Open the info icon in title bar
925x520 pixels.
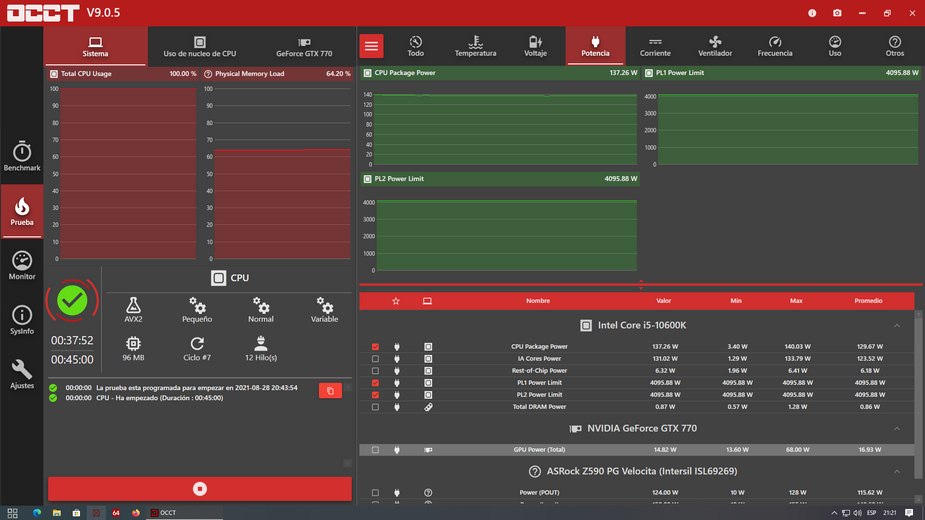[812, 13]
